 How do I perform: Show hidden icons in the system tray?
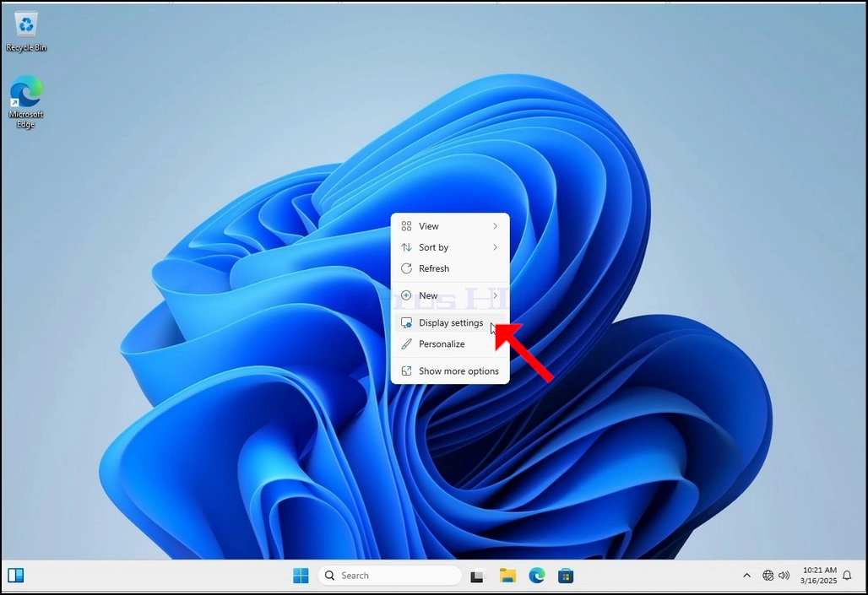746,576
